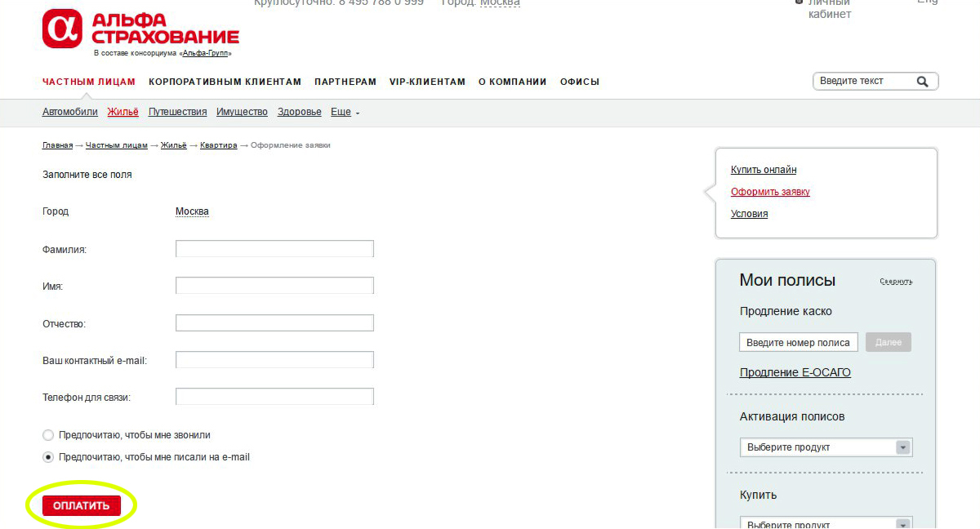
Task: Open the Корпоративным клиентам menu
Action: [x=225, y=82]
